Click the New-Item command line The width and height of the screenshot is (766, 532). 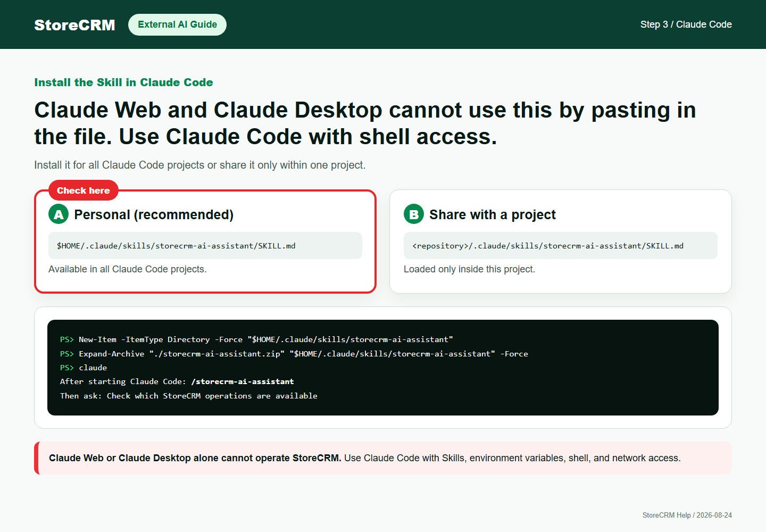pyautogui.click(x=256, y=339)
